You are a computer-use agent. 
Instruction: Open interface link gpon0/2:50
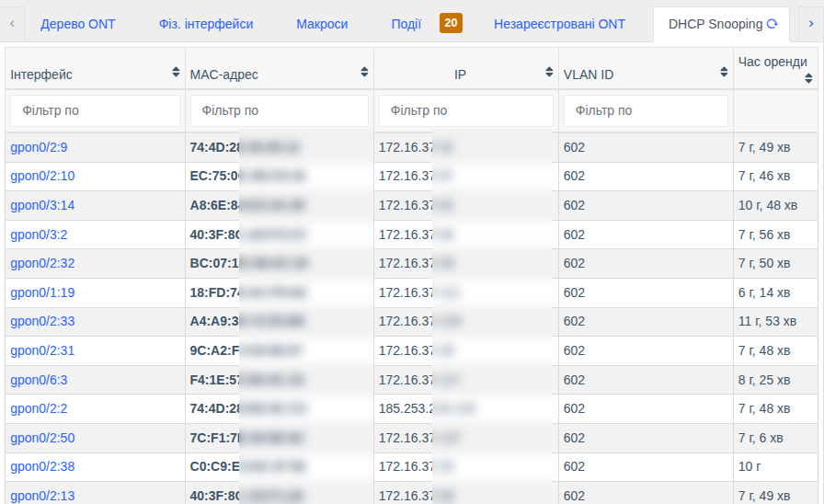[42, 438]
